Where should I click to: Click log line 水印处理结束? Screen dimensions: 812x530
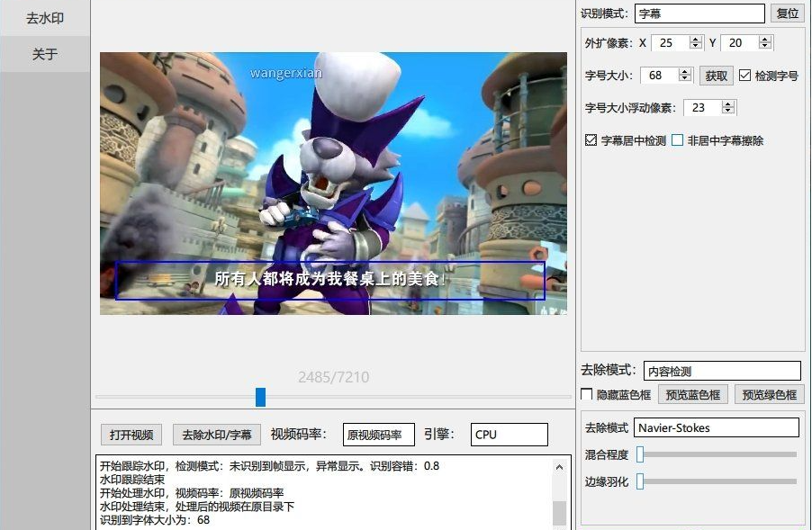pyautogui.click(x=197, y=507)
